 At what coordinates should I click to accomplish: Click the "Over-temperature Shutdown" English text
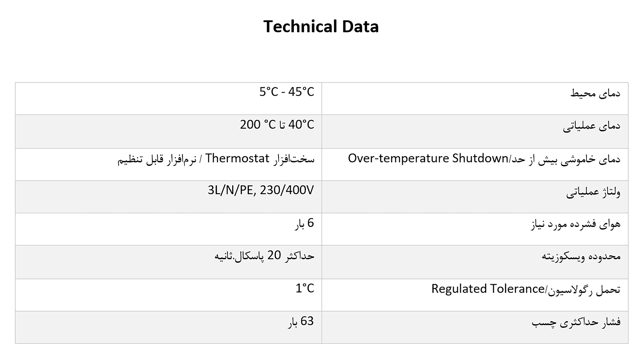(x=428, y=158)
